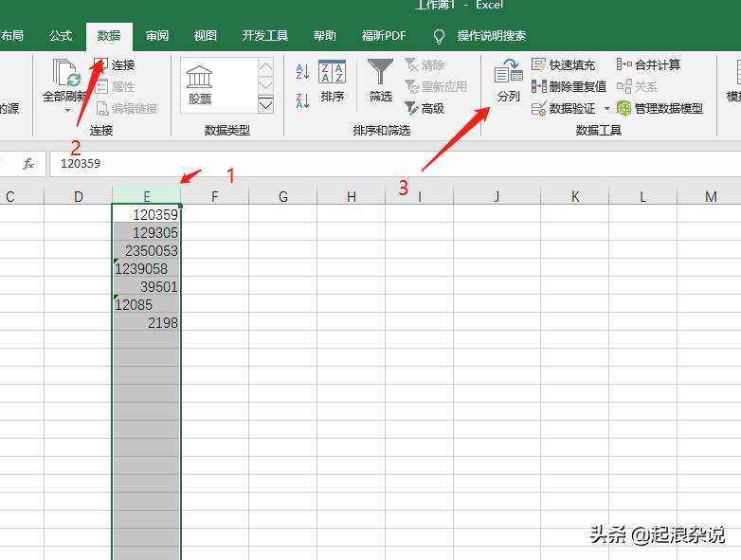Viewport: 741px width, 560px height.
Task: Open the Review (审阅) tab
Action: [x=157, y=36]
